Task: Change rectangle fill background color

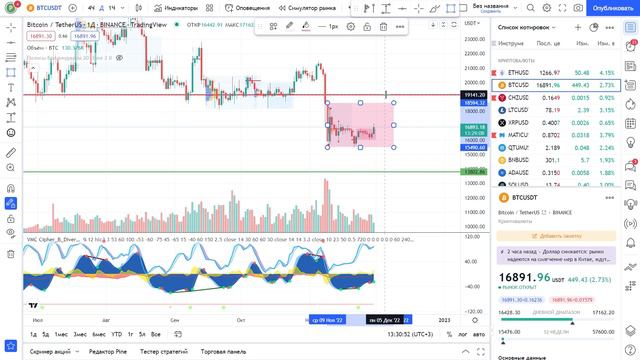Action: coord(306,27)
